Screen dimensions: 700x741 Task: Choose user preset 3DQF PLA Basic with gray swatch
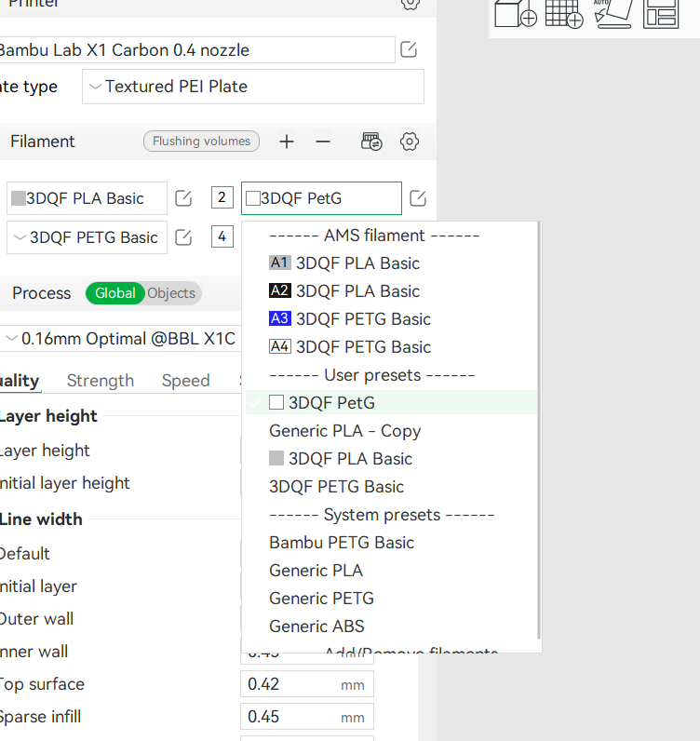(391, 459)
